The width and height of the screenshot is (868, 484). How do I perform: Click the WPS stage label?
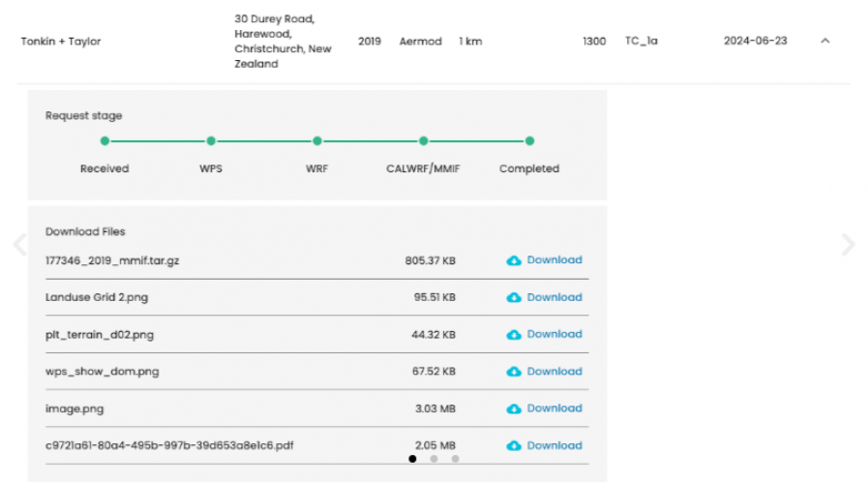[x=211, y=168]
